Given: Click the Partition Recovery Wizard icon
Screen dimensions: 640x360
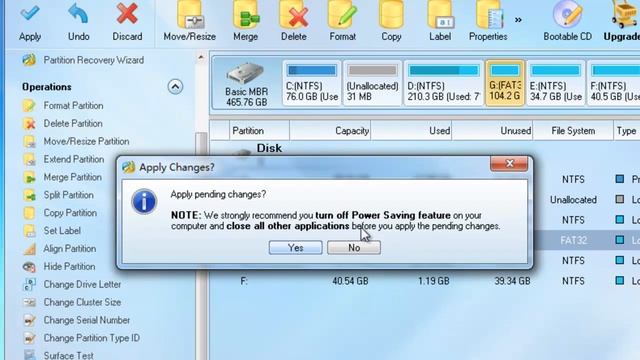Looking at the screenshot, I should tap(29, 60).
